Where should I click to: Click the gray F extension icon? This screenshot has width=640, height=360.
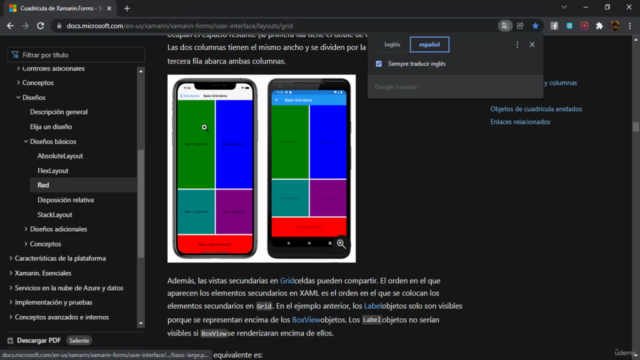pyautogui.click(x=554, y=26)
